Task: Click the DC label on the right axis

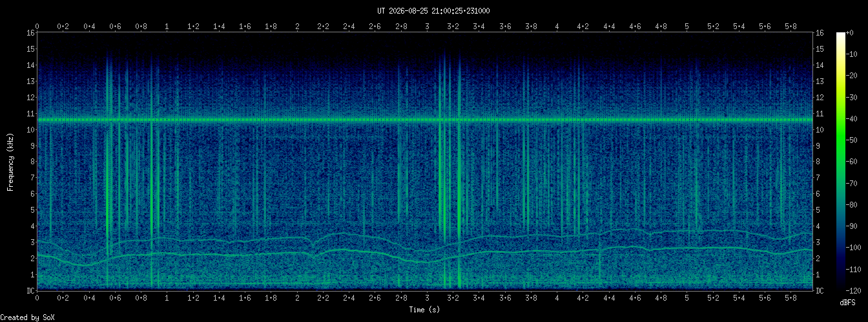Action: pos(820,291)
